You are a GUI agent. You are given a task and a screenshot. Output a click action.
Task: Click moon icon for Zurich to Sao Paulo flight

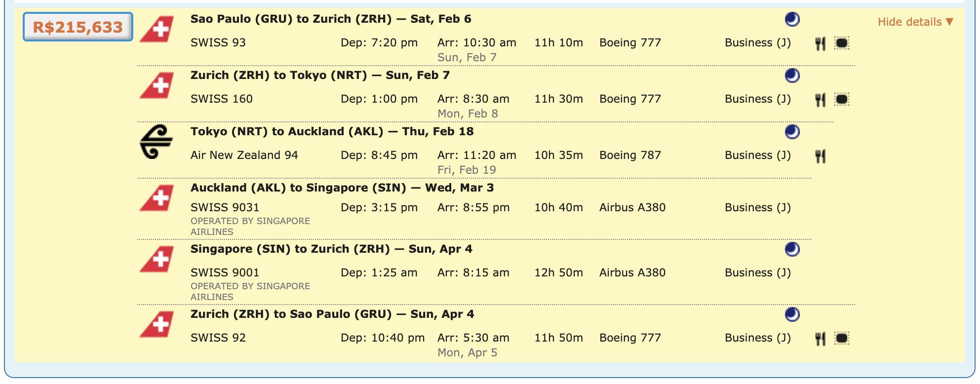point(792,314)
